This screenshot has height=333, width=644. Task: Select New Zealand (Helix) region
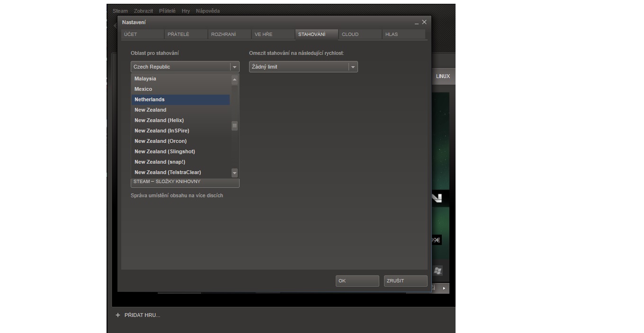coord(180,120)
